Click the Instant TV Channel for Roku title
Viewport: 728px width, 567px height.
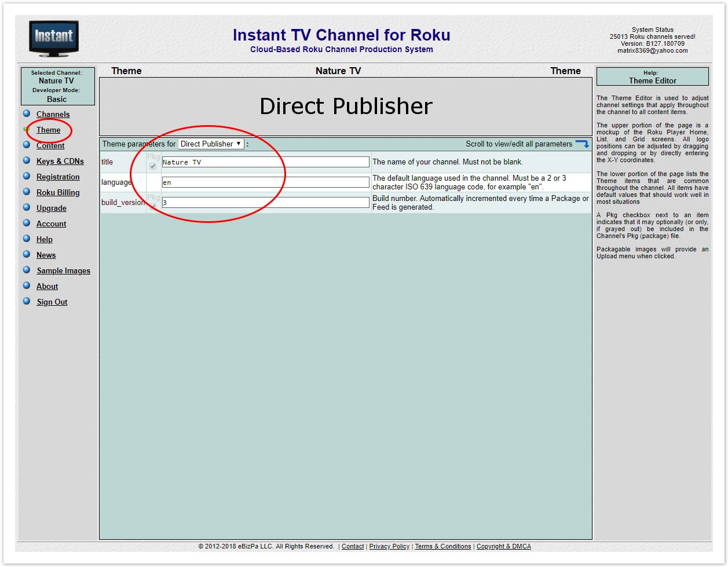click(342, 35)
